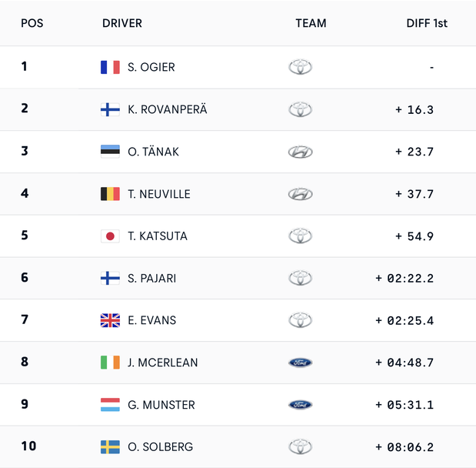Viewport: 476px width, 468px height.
Task: Click the Hyundai logo in T. Neuville's row
Action: [x=300, y=194]
